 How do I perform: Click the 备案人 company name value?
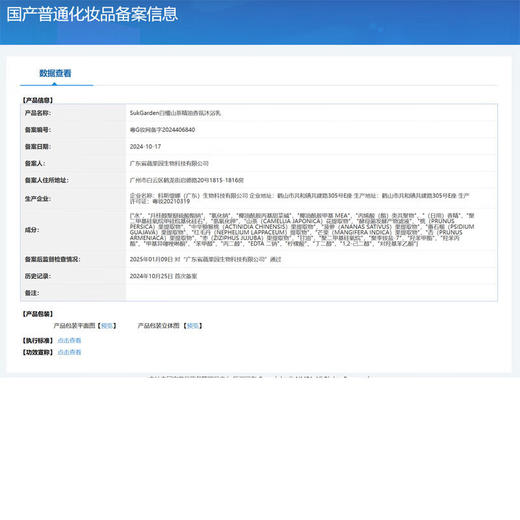coord(169,163)
